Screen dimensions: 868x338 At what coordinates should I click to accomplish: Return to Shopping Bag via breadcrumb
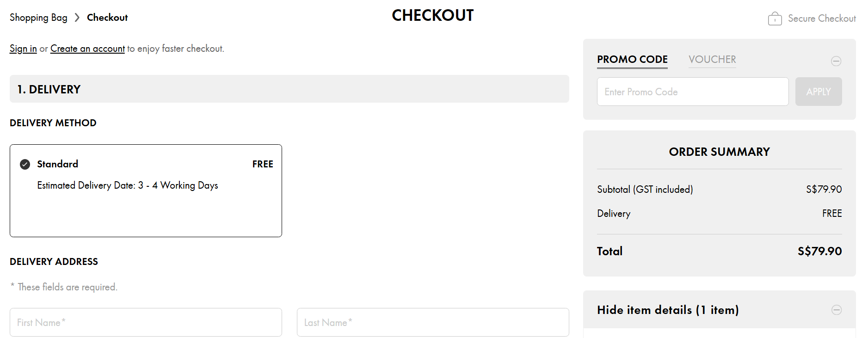coord(38,17)
